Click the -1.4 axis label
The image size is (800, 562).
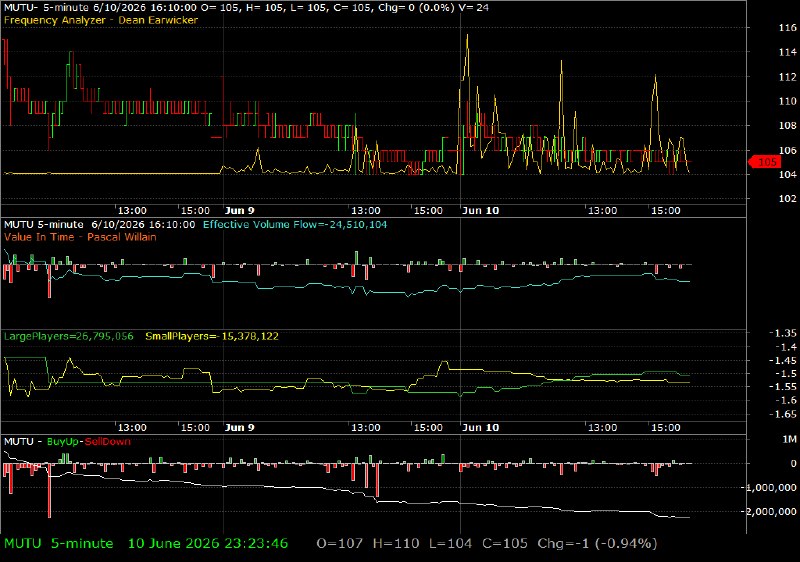coord(786,347)
